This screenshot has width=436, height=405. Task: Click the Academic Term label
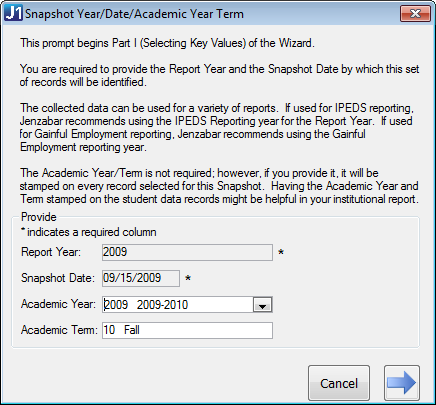point(59,330)
